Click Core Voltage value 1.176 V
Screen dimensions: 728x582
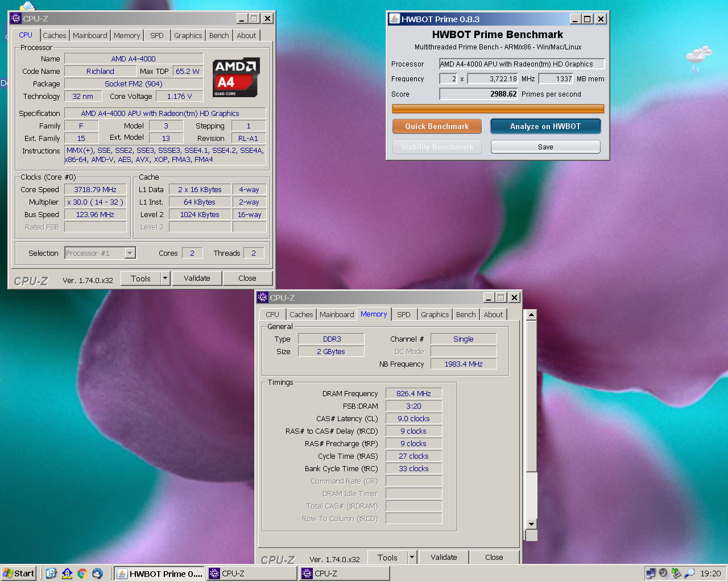(x=180, y=96)
